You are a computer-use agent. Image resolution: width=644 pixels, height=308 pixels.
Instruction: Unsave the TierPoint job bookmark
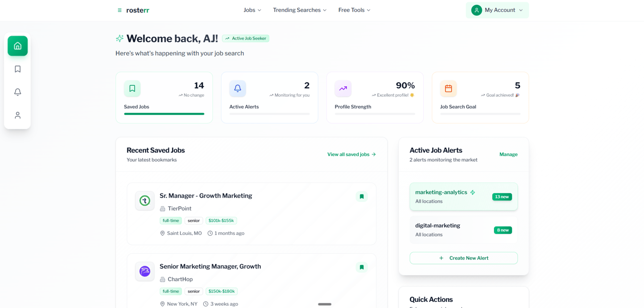(362, 197)
